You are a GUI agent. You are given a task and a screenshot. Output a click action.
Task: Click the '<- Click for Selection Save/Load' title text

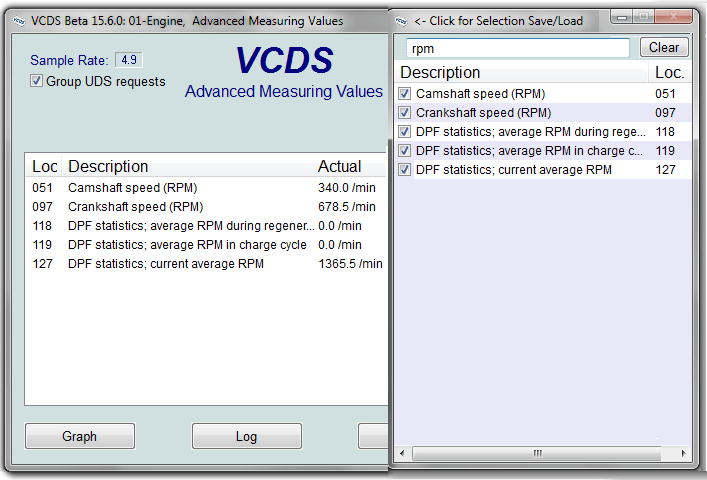[x=498, y=21]
